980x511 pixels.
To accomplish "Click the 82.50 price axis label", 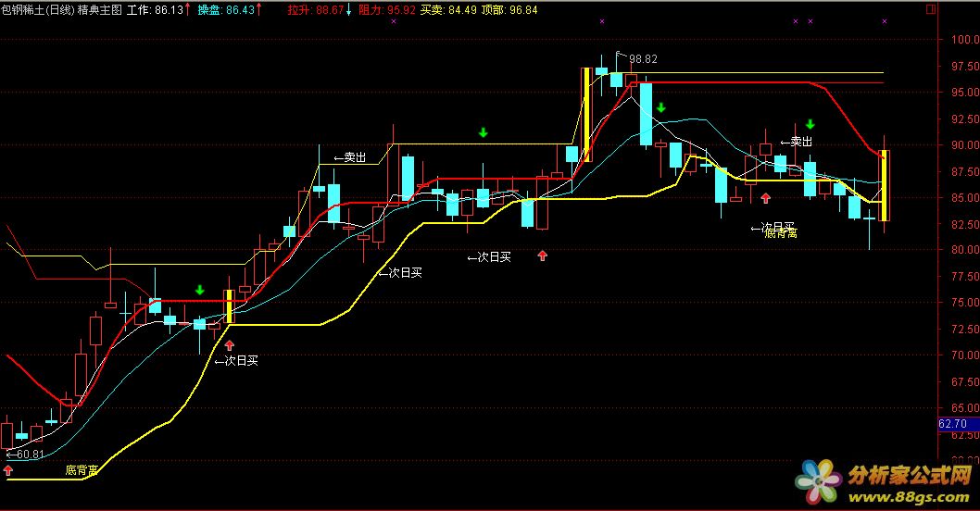I will click(x=965, y=224).
